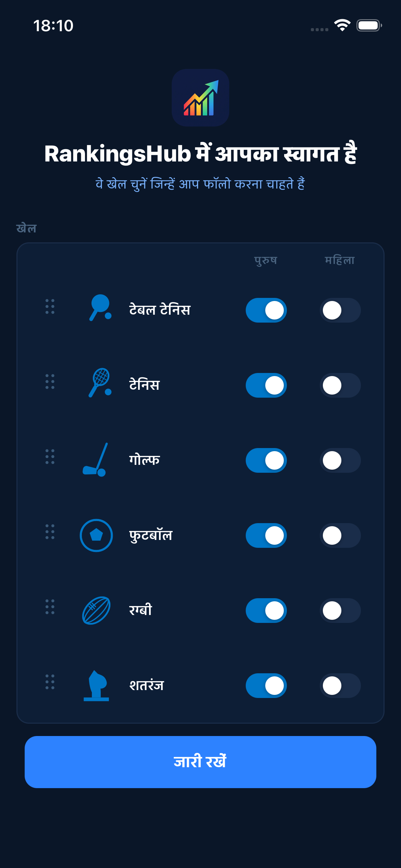
Task: Tap the drag handle beside शतरंज
Action: pos(50,682)
